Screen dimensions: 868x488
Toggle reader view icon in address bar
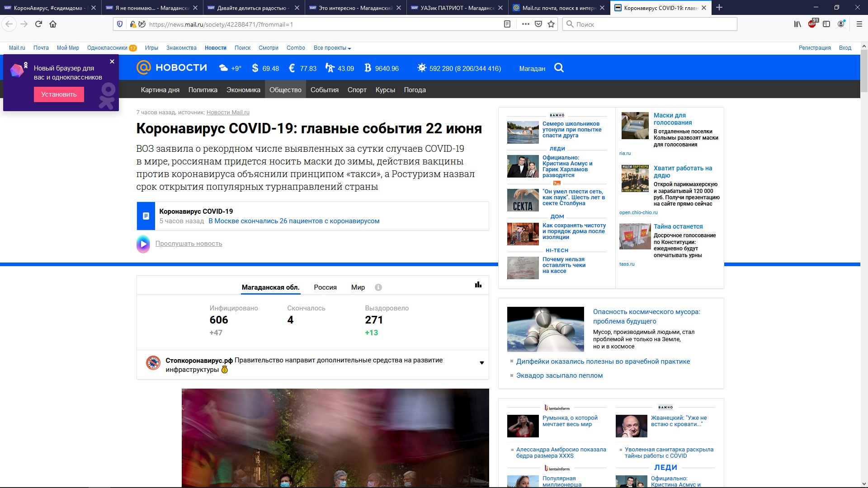(507, 24)
